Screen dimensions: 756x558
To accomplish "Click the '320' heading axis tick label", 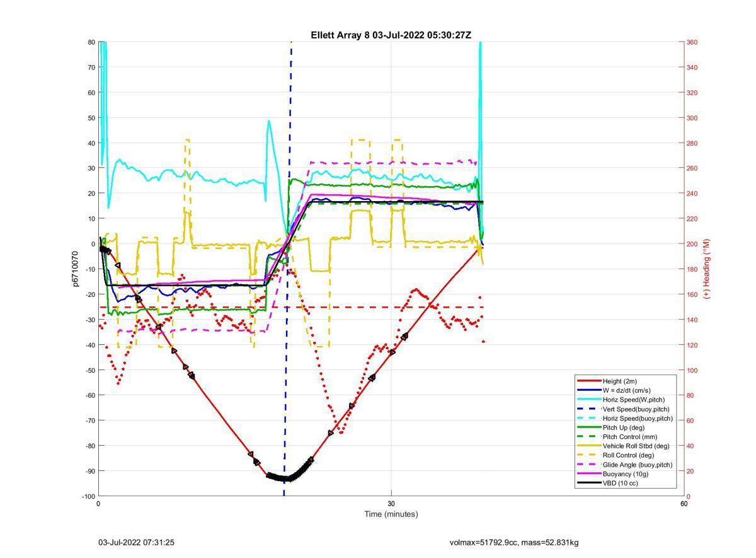I will [692, 93].
